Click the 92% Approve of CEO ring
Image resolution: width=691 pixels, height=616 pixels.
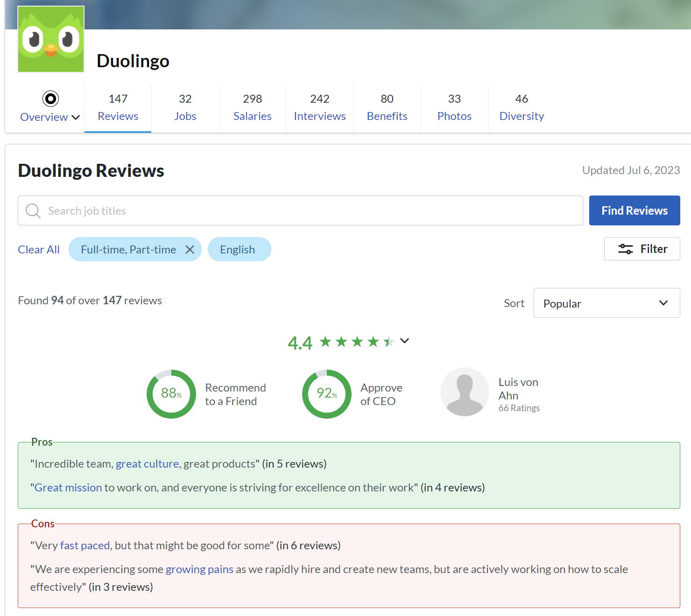327,394
